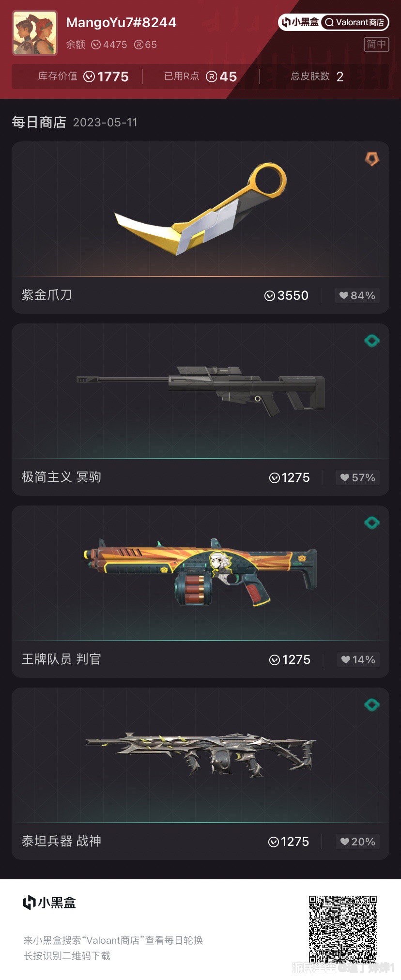Screen dimensions: 401x980
Task: Toggle the 57% heart on 极简主义 冥驹
Action: 358,477
